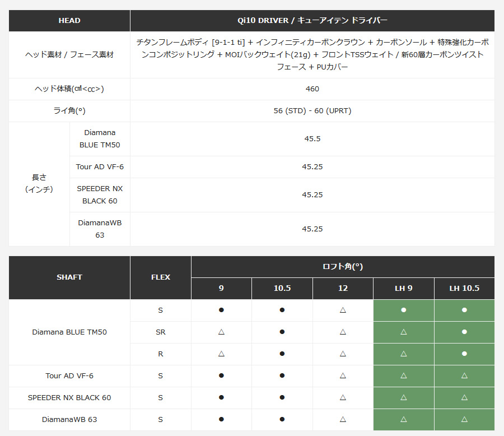
Task: Click the white dot for Diamana S LH 9
Action: (403, 310)
